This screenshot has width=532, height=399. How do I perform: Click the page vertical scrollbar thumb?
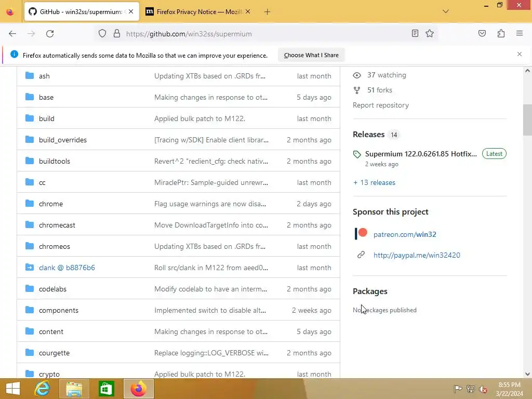click(x=527, y=120)
